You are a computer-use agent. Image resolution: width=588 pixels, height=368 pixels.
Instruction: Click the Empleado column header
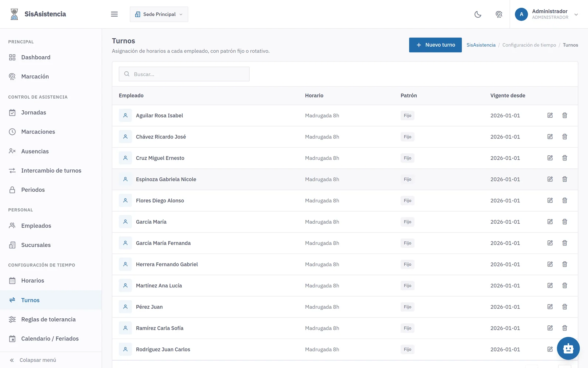[x=131, y=96]
